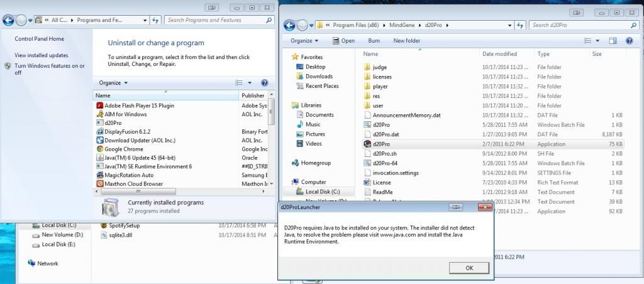Change view icon in the d20Pro Explorer toolbar
The image size is (644, 284).
[588, 41]
